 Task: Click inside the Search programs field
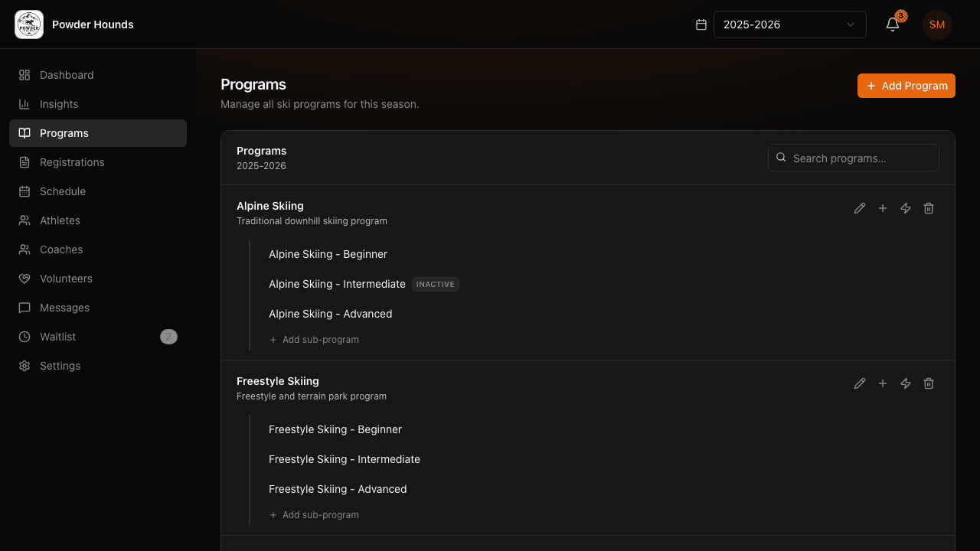pos(854,158)
